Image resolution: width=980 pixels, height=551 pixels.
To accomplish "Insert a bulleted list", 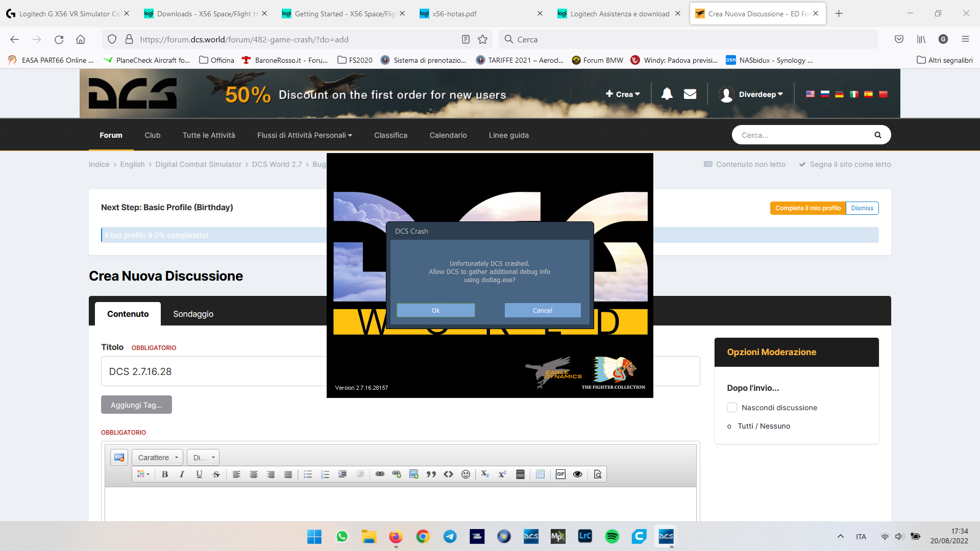I will click(x=308, y=474).
